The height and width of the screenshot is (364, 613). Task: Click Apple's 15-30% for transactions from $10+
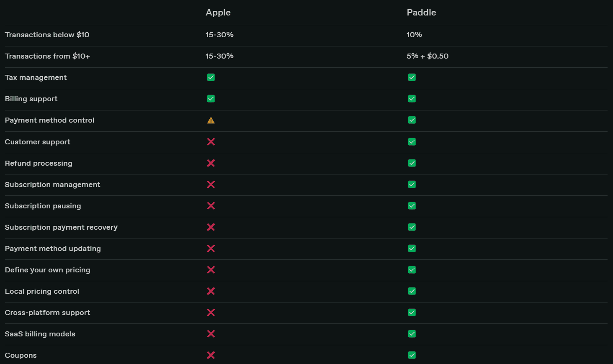point(219,56)
